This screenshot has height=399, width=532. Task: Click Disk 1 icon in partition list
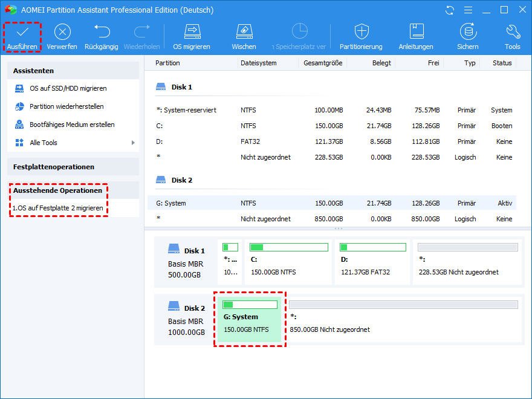tap(160, 87)
